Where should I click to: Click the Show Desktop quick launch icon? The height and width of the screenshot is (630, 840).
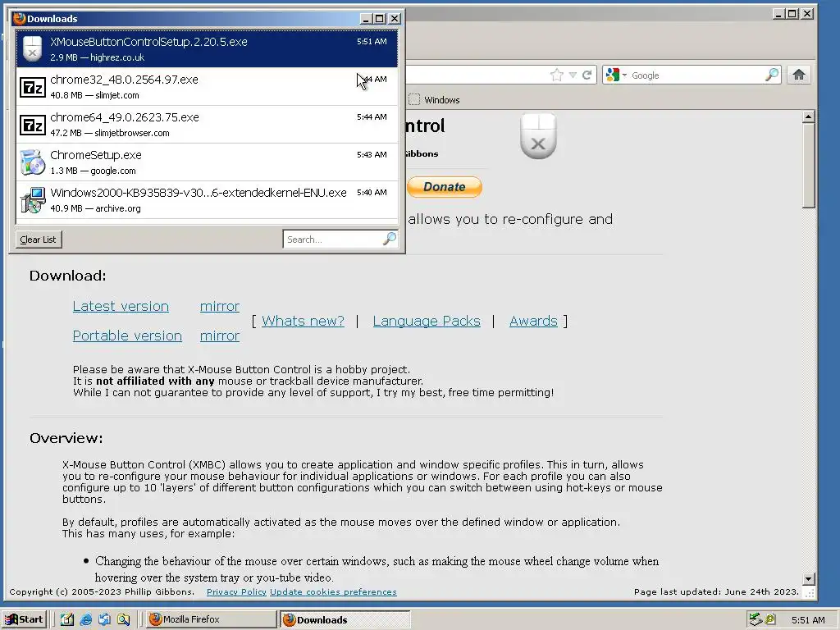click(67, 619)
